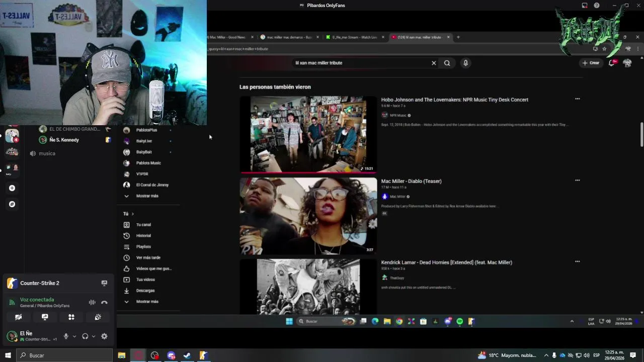Disconnect from Discord voice call
The image size is (644, 362).
click(x=104, y=302)
